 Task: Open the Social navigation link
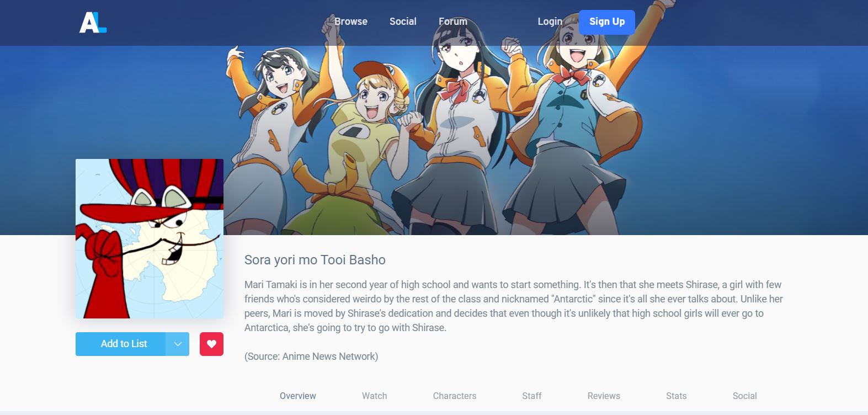403,22
